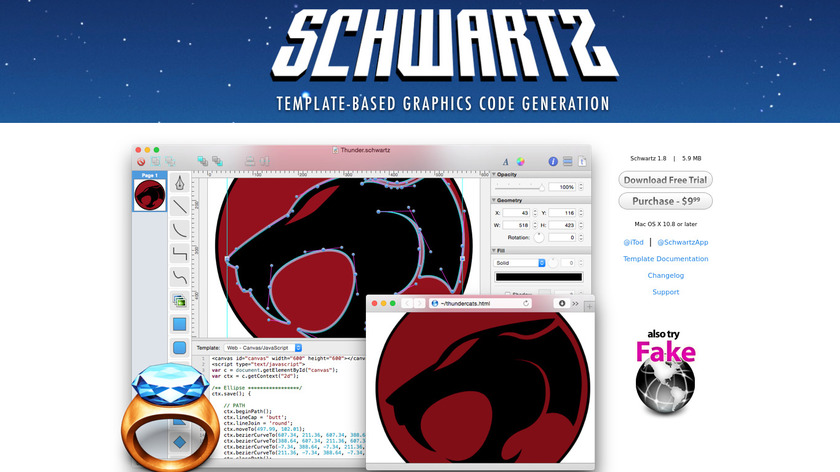Click the Y position stepper
840x472 pixels.
[581, 213]
